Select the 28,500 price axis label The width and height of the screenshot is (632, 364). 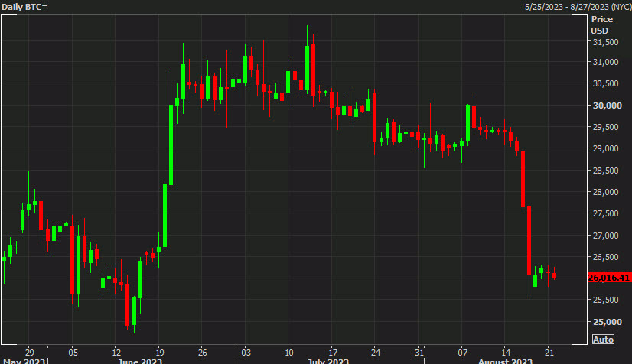[605, 171]
